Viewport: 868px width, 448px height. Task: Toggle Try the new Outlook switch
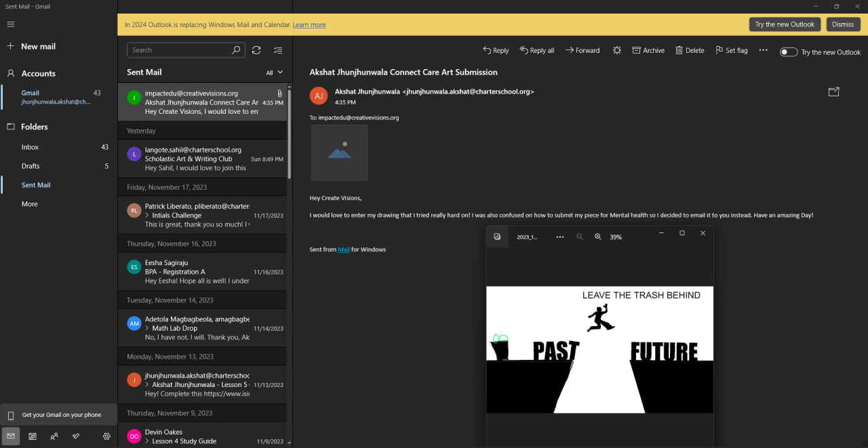tap(788, 52)
